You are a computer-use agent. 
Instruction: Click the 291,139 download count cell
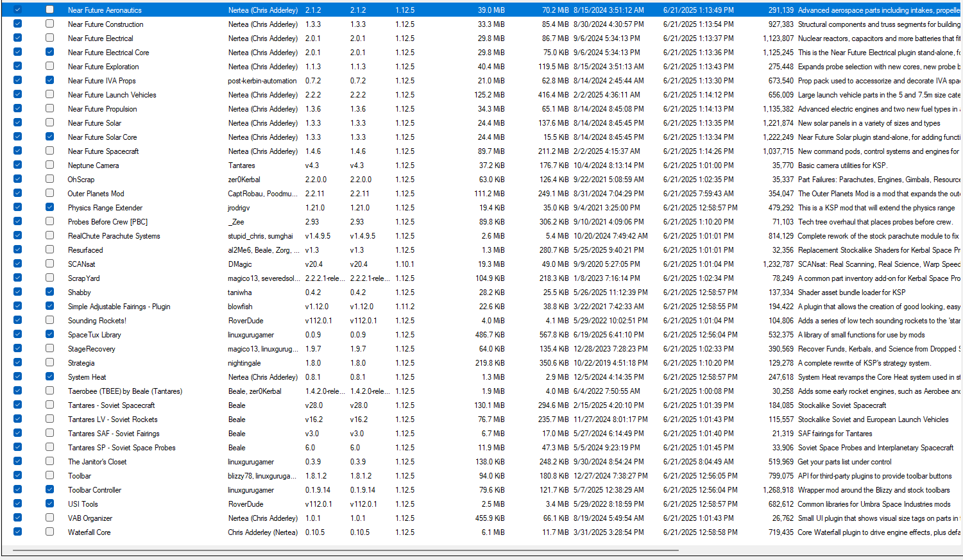(781, 10)
